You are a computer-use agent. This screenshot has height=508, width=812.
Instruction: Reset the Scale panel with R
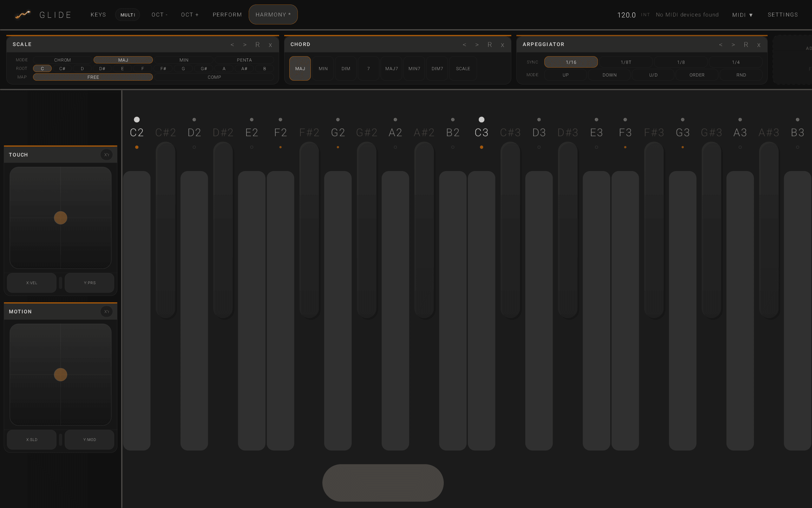click(257, 45)
